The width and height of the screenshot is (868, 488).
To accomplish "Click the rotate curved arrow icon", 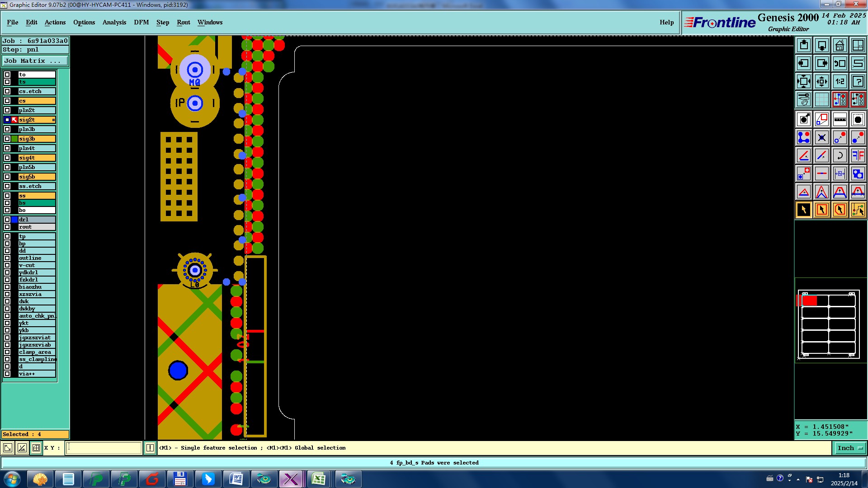I will click(x=840, y=155).
